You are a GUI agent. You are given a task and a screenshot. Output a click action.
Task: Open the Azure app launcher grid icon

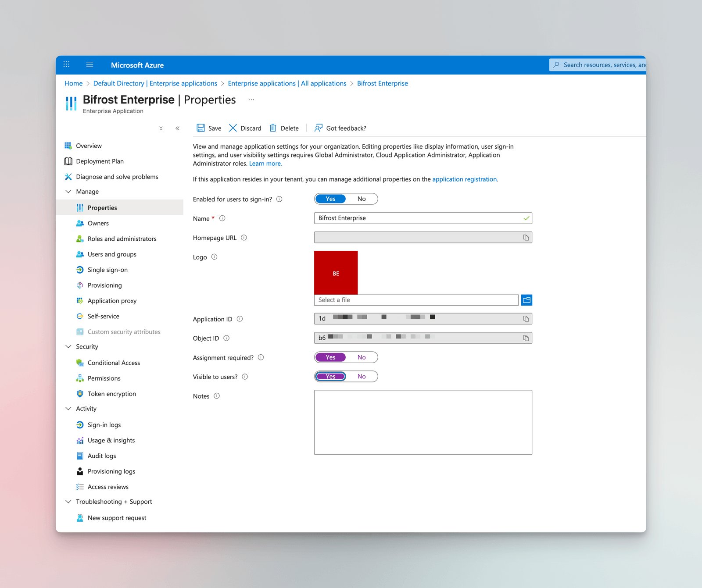(x=66, y=64)
